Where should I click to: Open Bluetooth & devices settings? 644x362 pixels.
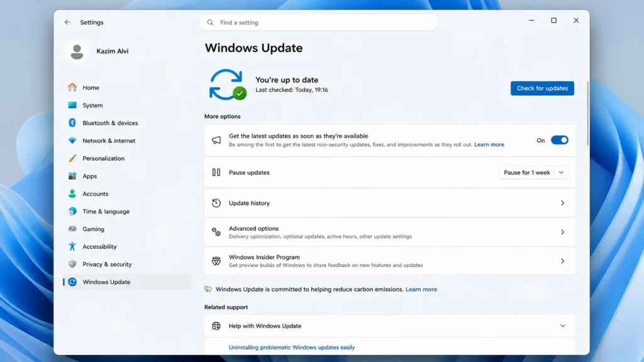(x=127, y=123)
